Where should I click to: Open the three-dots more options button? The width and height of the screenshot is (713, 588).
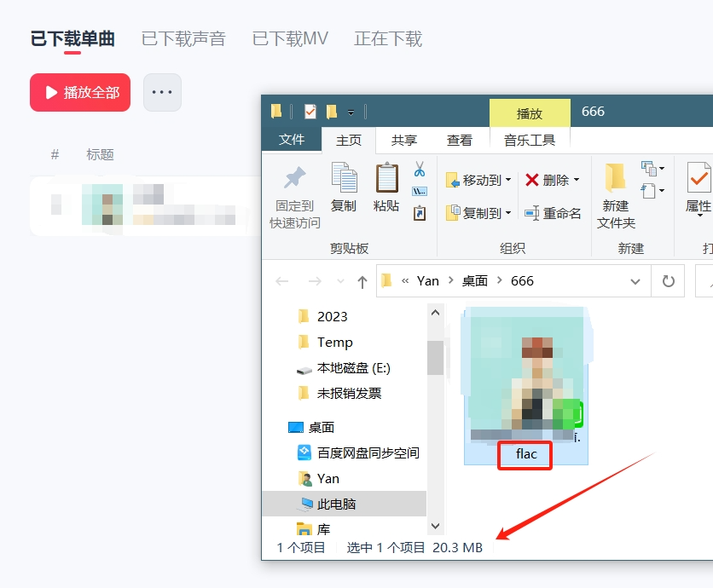pos(162,92)
